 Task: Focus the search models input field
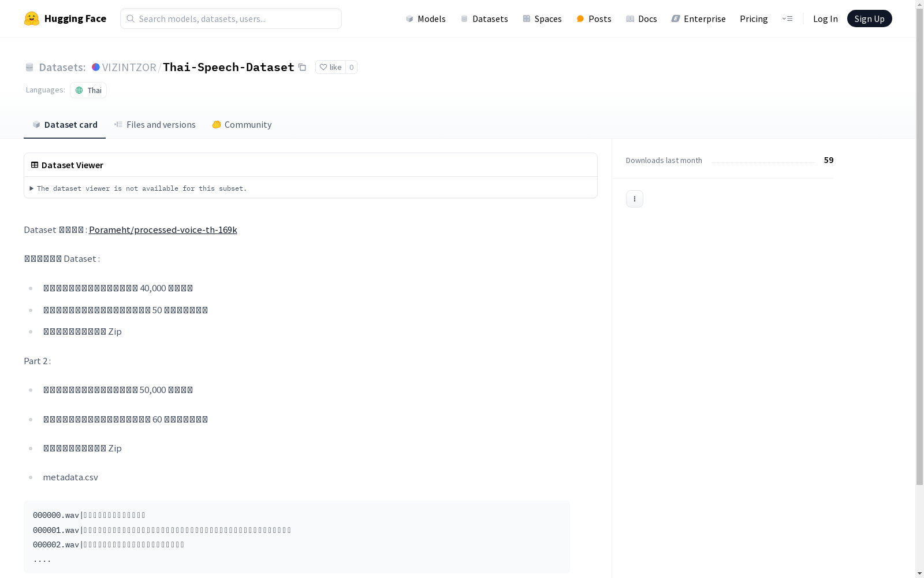point(231,18)
